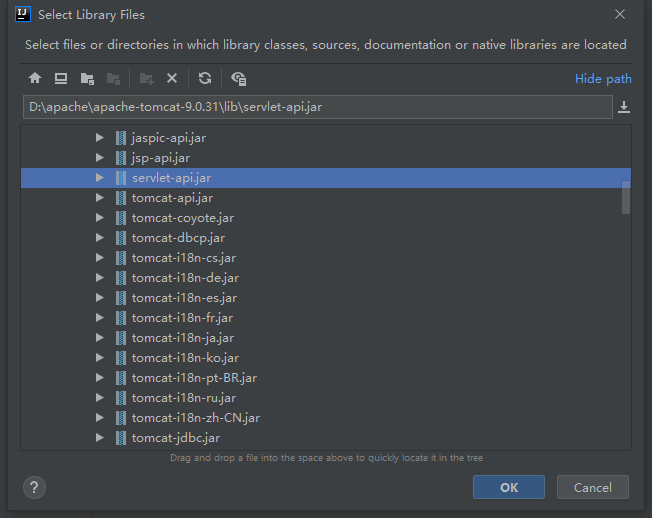
Task: Select tomcat-jdbc.jar file name
Action: [x=176, y=437]
